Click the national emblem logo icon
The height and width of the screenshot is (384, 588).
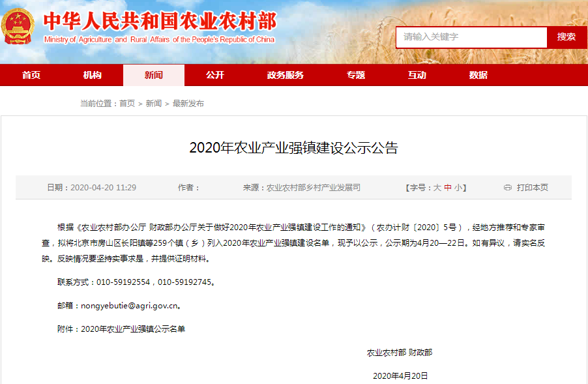(18, 26)
